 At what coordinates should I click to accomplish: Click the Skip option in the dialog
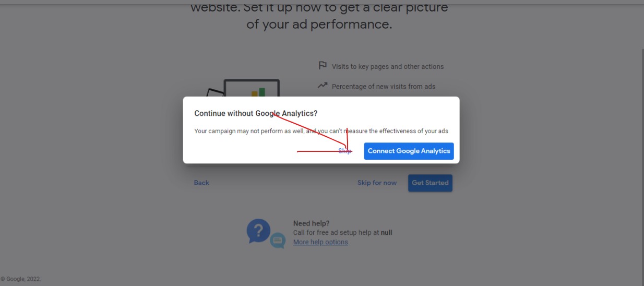tap(344, 151)
